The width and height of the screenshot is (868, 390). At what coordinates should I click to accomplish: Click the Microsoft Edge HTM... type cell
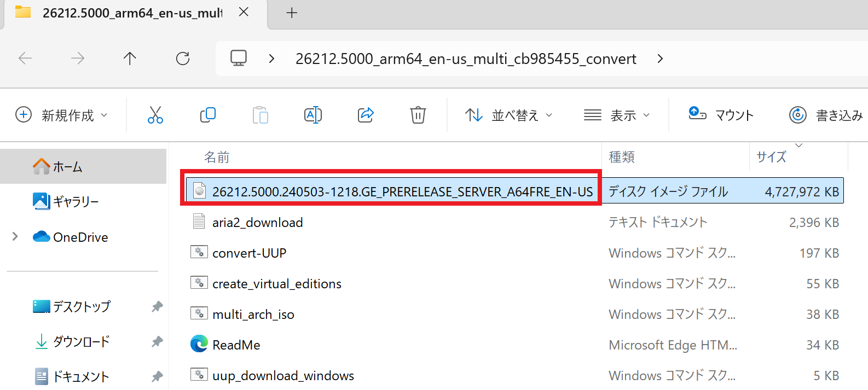coord(673,345)
